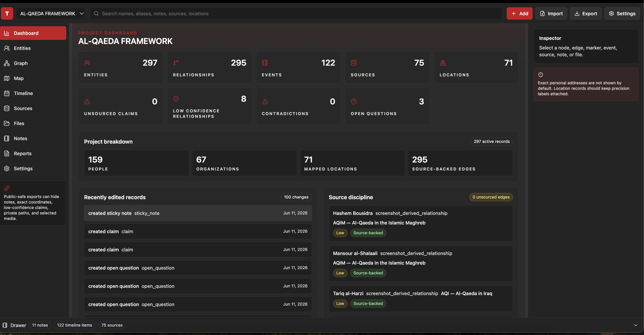This screenshot has width=644, height=335.
Task: Click the Drawer panel icon
Action: 5,325
